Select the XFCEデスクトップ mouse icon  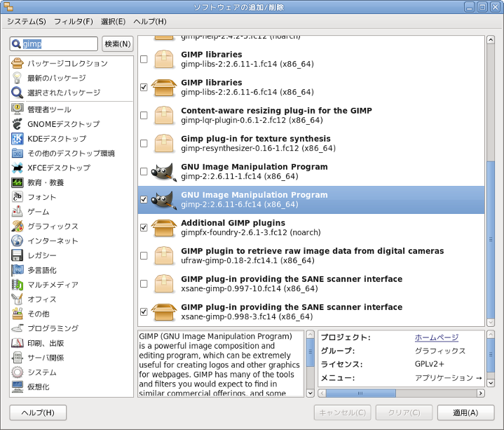coord(18,168)
